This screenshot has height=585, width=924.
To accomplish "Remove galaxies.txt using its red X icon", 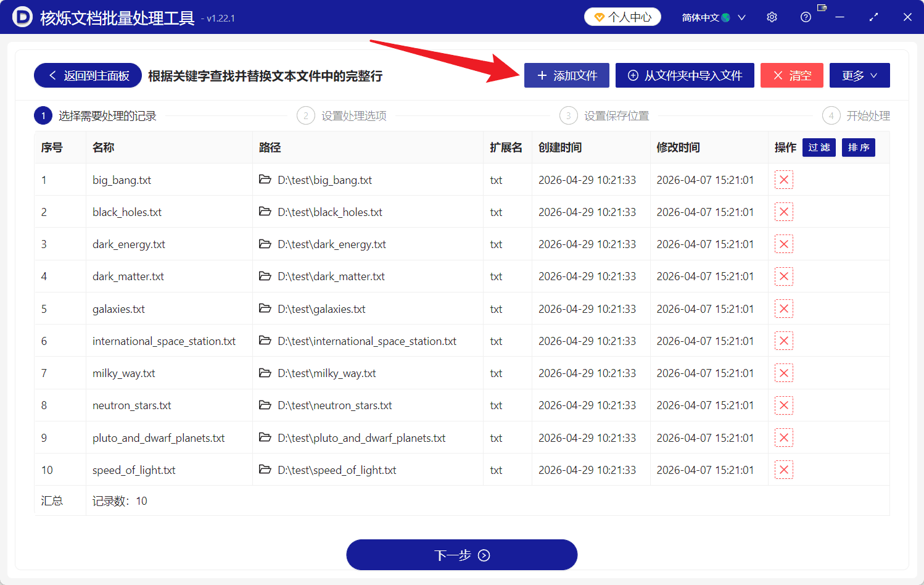I will click(x=783, y=308).
